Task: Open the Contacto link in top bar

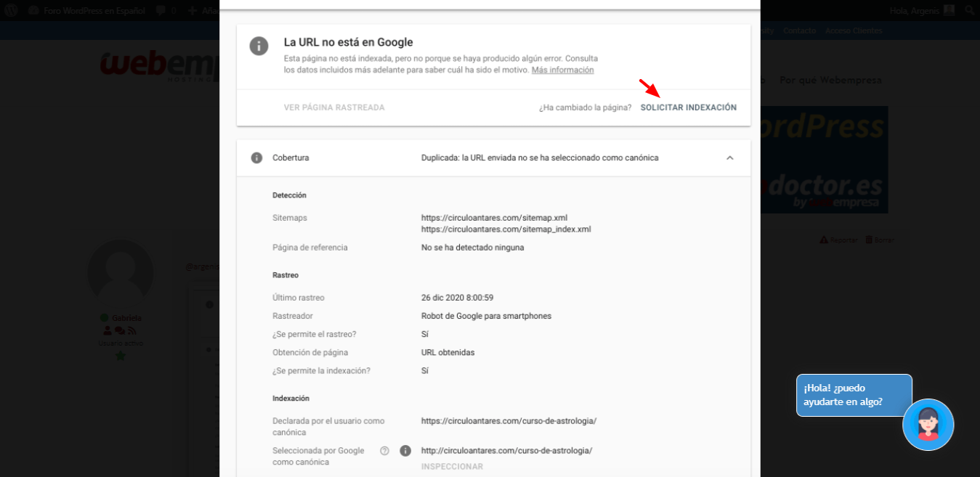Action: pyautogui.click(x=799, y=30)
